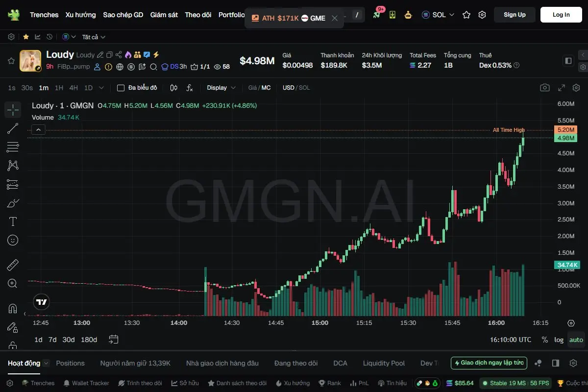Toggle magnet mode for drawings

click(x=13, y=309)
